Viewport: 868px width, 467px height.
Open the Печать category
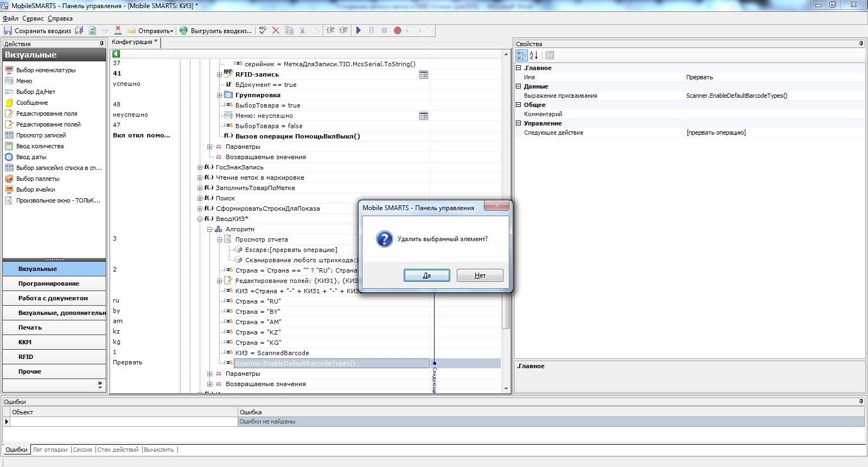(x=54, y=327)
